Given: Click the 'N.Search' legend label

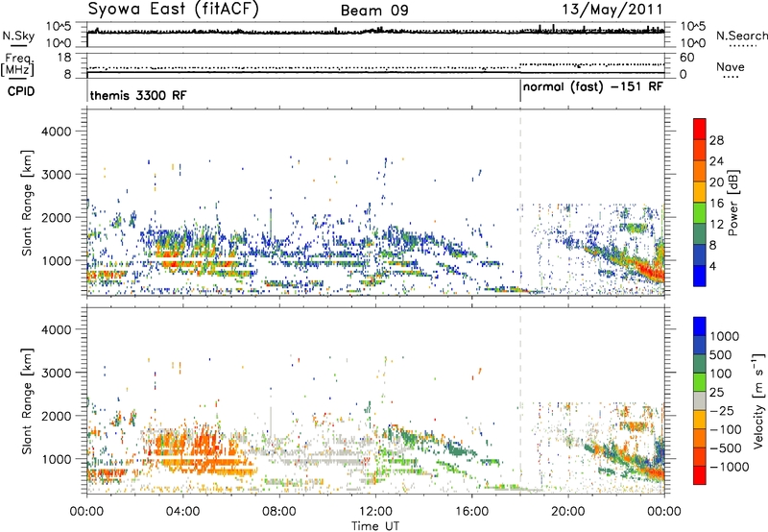Looking at the screenshot, I should pos(741,36).
